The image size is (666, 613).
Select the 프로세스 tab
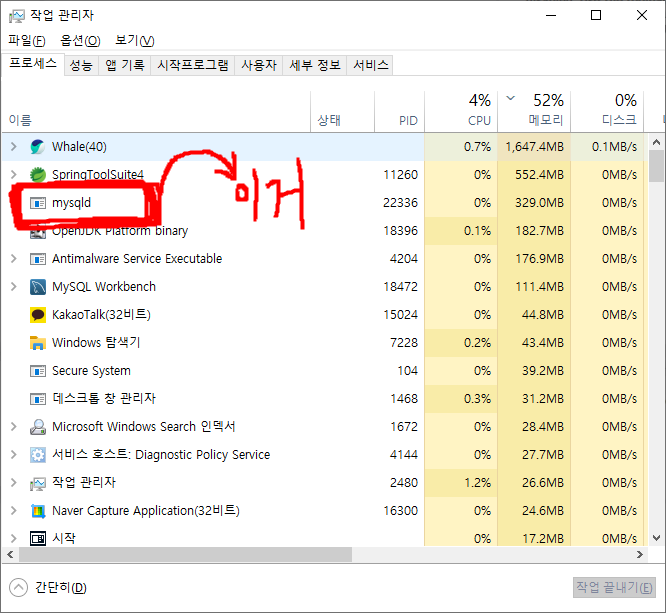[x=33, y=64]
